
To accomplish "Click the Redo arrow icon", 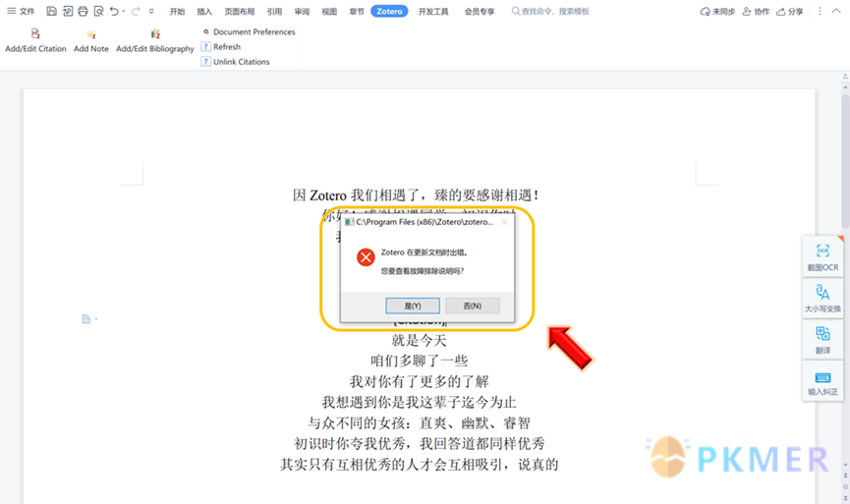I will pyautogui.click(x=136, y=11).
